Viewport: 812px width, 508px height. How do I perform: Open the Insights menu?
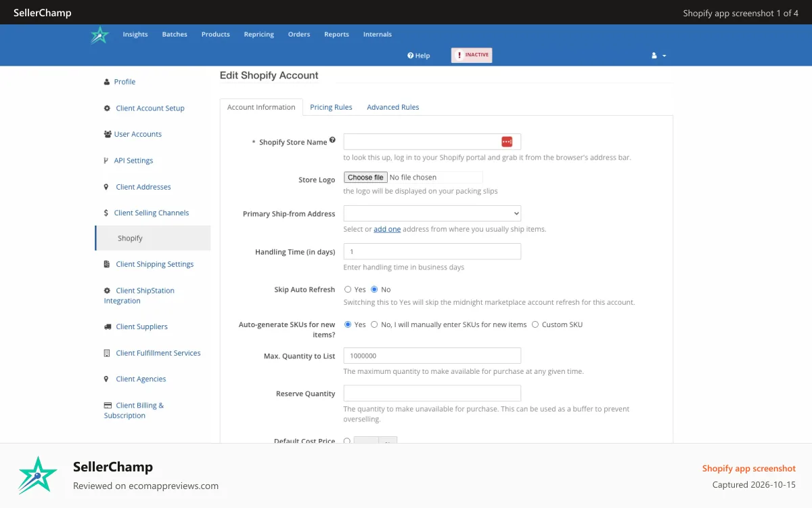[x=135, y=35]
